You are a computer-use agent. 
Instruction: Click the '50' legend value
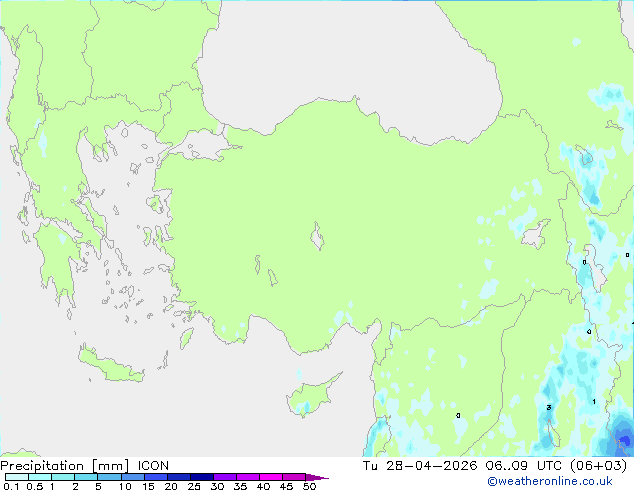point(309,486)
